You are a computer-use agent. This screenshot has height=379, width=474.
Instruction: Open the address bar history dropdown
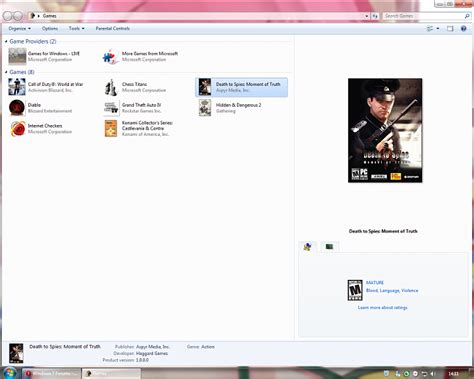click(366, 16)
